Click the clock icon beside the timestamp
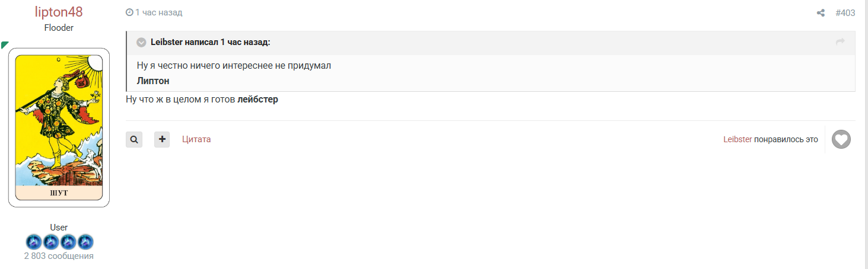The height and width of the screenshot is (269, 868). (129, 12)
